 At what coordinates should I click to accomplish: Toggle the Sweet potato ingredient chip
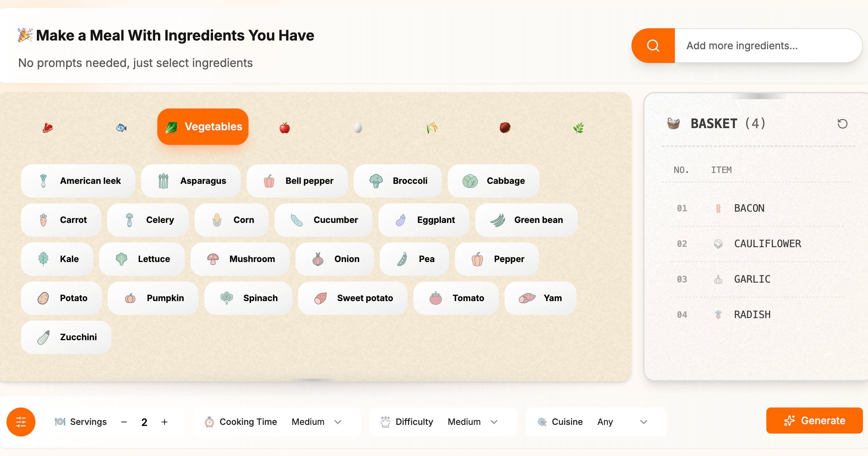(x=353, y=298)
